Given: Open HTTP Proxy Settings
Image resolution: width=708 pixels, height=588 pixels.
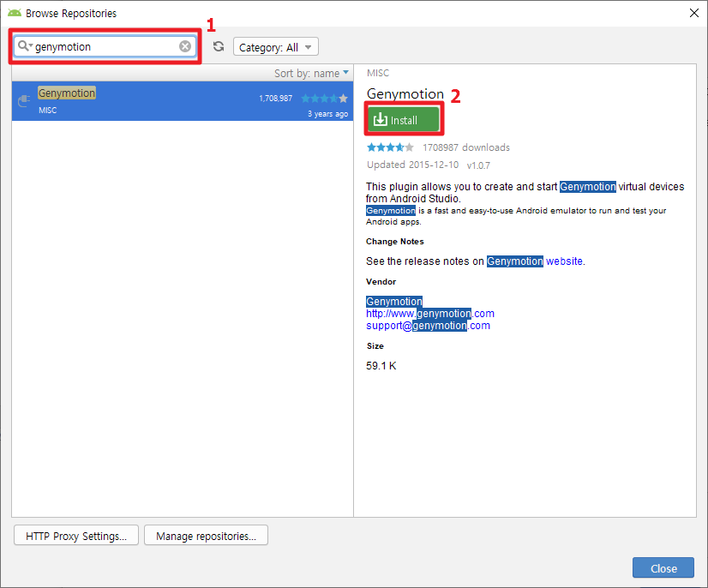Looking at the screenshot, I should pos(76,536).
